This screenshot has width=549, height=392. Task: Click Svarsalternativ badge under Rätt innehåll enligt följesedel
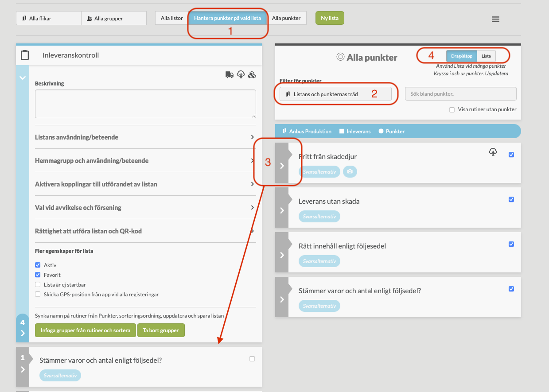319,261
